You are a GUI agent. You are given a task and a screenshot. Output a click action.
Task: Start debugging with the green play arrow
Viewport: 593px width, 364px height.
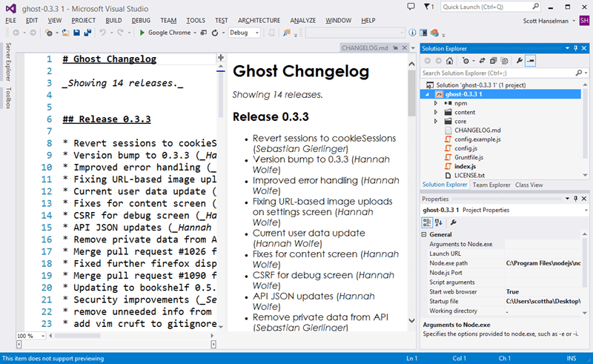coord(142,33)
